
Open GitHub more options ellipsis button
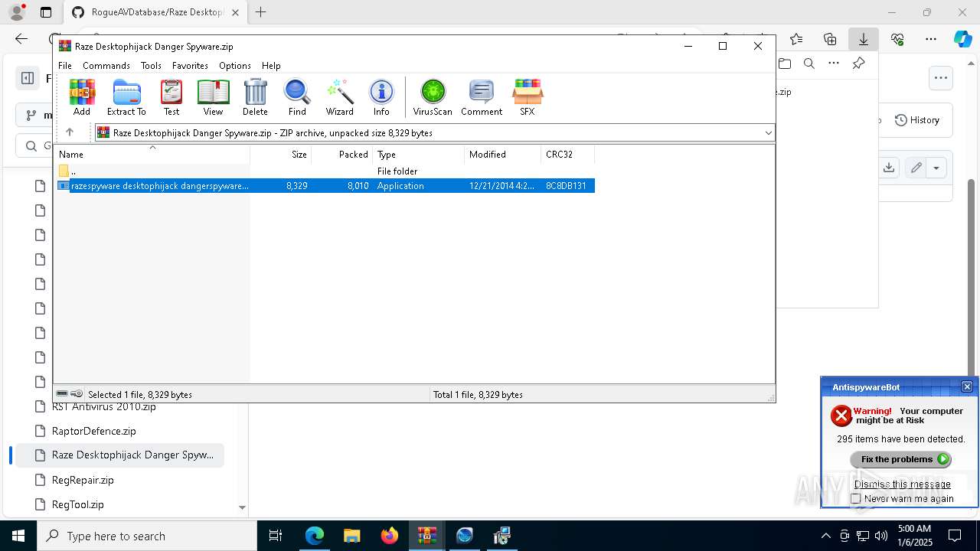940,77
